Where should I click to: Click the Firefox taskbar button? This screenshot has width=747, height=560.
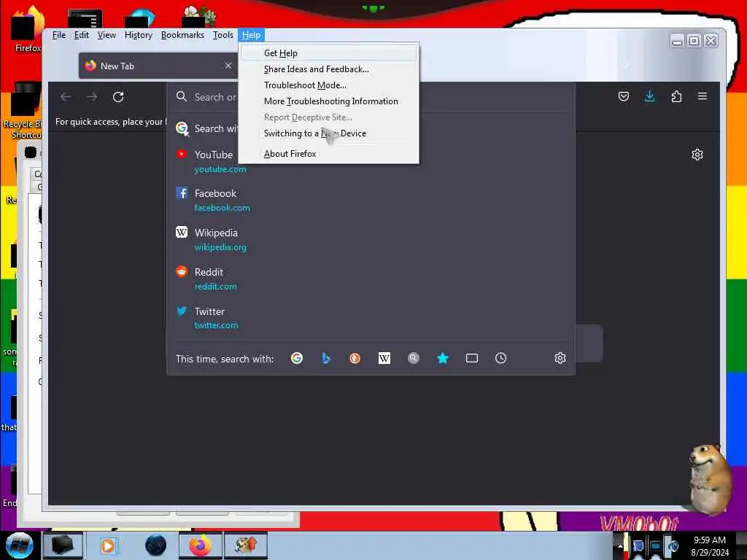coord(201,545)
